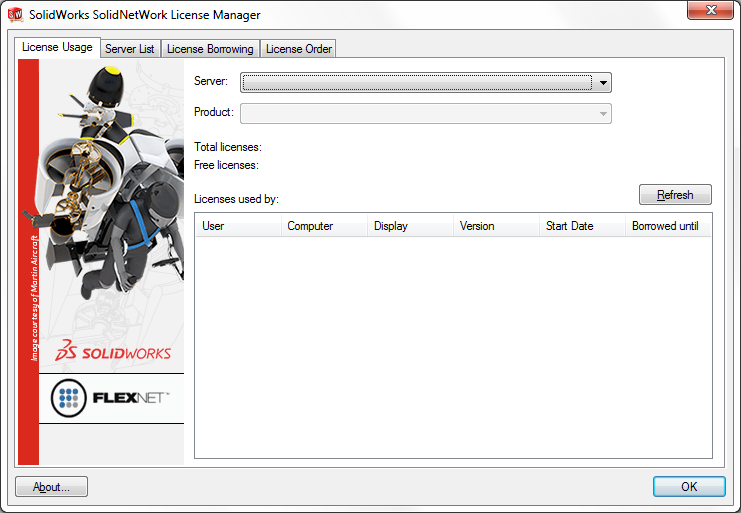This screenshot has width=741, height=513.
Task: Click the SolidWorks title bar icon
Action: tap(15, 14)
